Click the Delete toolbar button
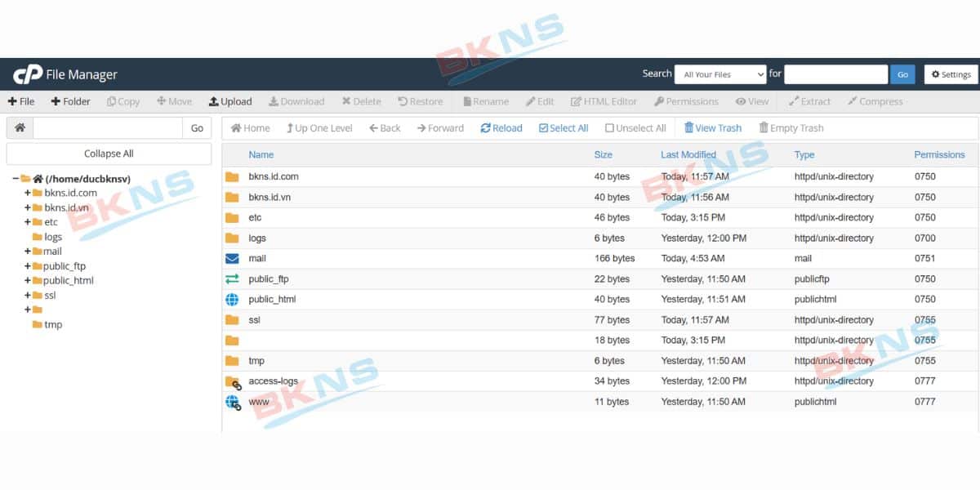 pyautogui.click(x=361, y=101)
